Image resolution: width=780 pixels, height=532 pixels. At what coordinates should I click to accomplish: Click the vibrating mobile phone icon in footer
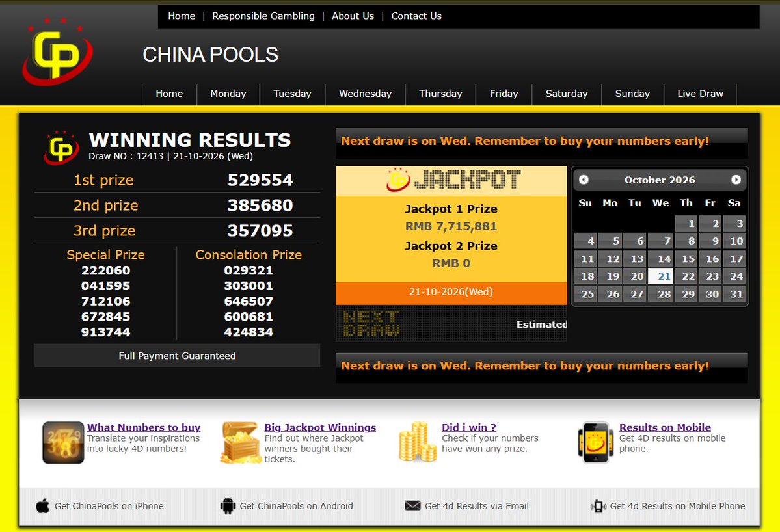[x=598, y=506]
